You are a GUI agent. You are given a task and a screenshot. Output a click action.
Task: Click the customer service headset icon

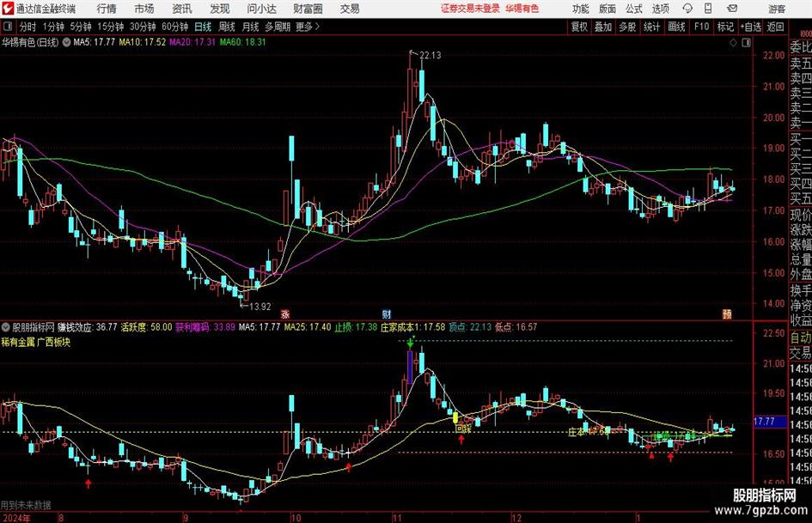tap(687, 9)
